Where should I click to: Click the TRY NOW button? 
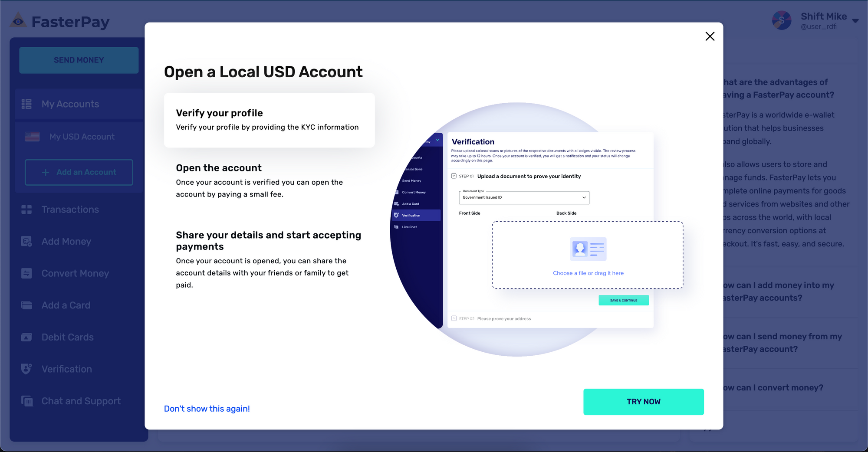[643, 402]
